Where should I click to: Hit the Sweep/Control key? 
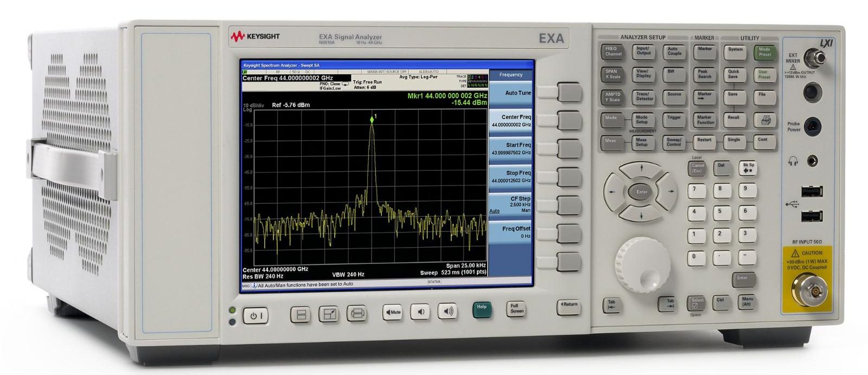pyautogui.click(x=674, y=143)
